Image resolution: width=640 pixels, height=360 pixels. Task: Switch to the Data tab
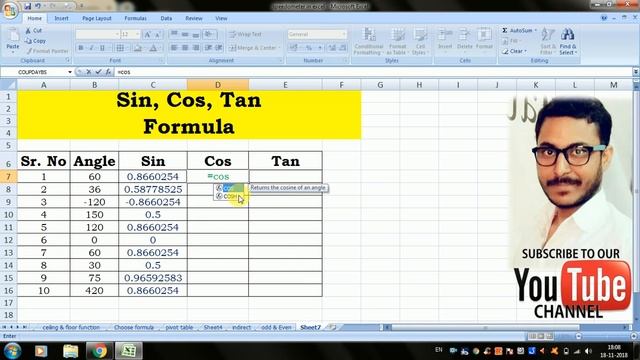coord(166,18)
